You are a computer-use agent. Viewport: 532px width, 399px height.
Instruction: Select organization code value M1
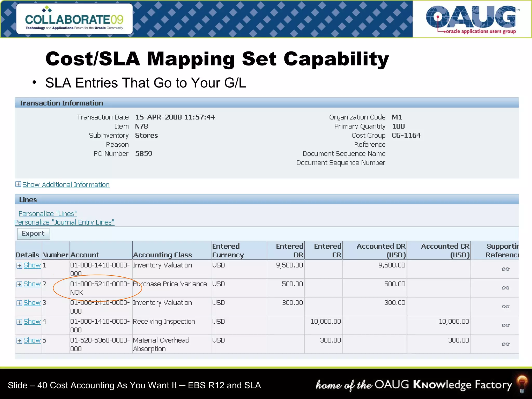pyautogui.click(x=397, y=117)
